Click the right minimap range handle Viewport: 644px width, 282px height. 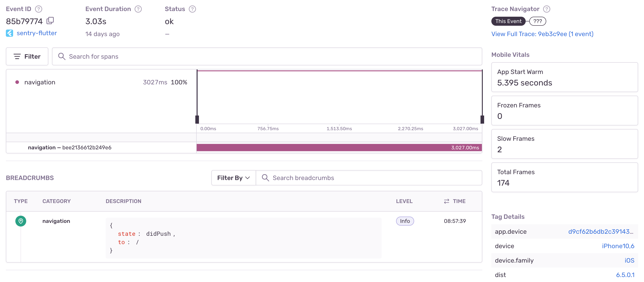tap(482, 119)
